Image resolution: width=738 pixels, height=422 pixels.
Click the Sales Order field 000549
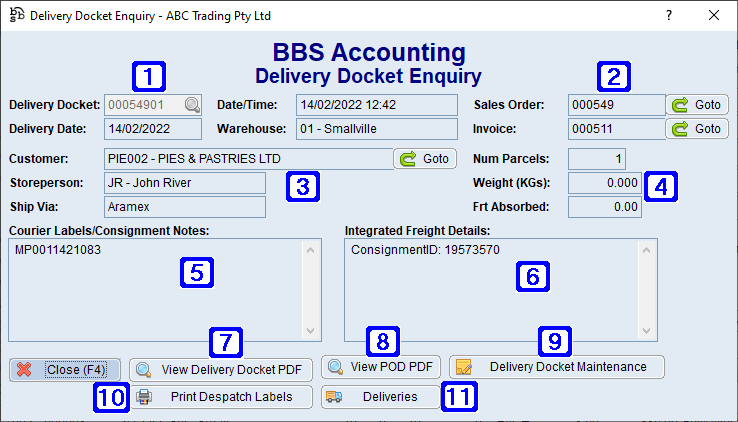[617, 104]
